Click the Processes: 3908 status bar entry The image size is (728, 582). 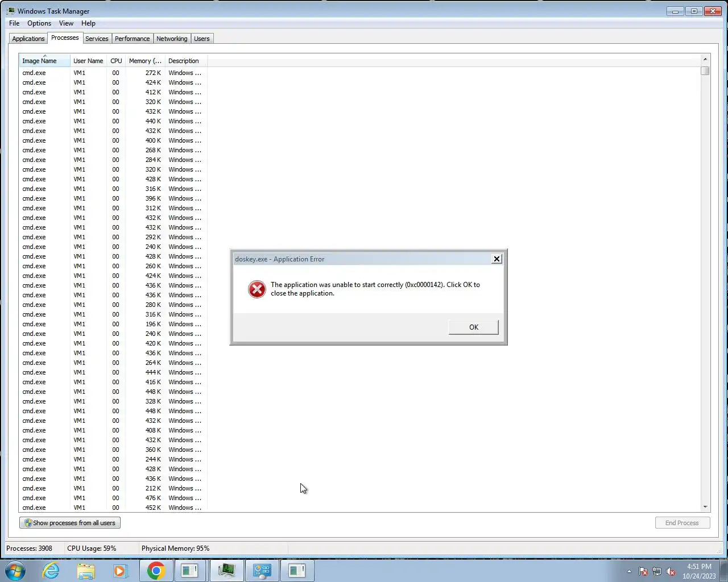(x=30, y=548)
